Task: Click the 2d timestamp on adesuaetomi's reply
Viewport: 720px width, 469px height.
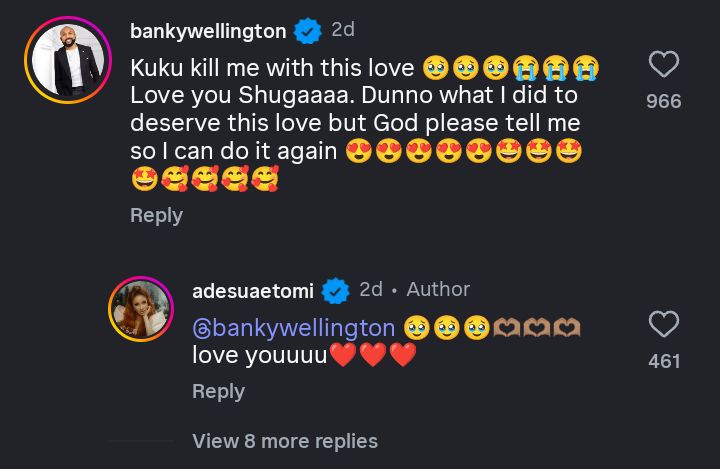Action: [371, 289]
